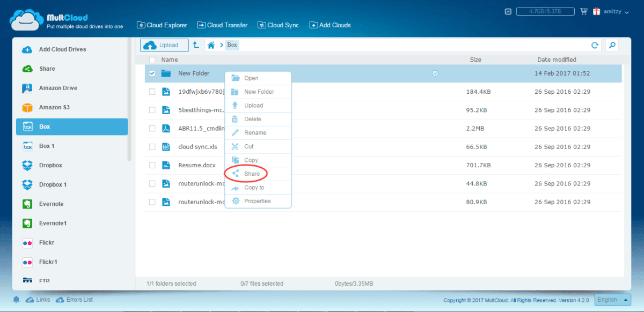644x312 pixels.
Task: Click the Resume.docx file icon
Action: coord(166,165)
